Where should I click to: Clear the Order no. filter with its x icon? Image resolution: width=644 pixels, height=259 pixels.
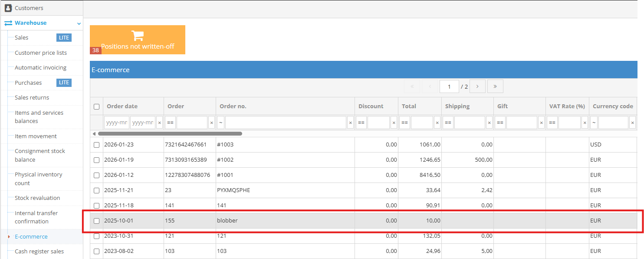coord(350,123)
